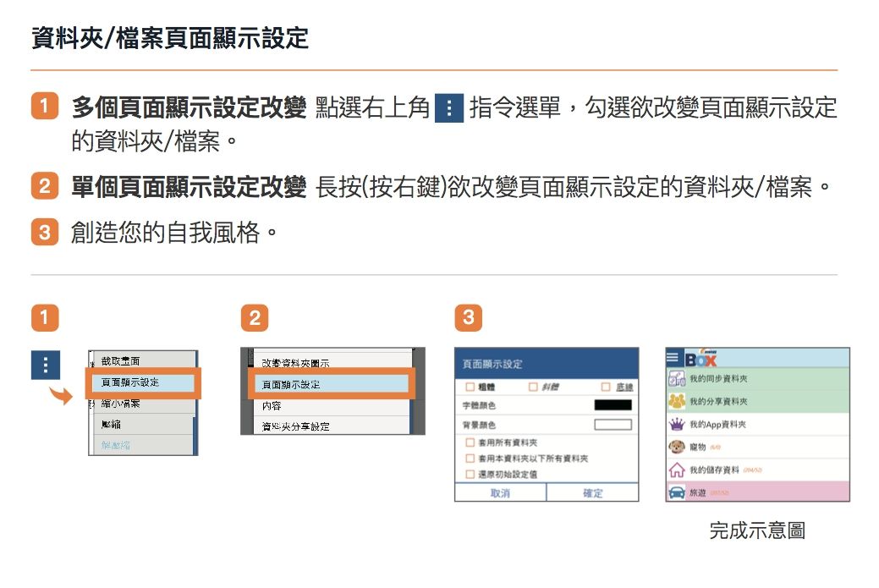The width and height of the screenshot is (879, 588).
Task: Enable the 還原初始設定值 checkbox
Action: click(470, 474)
